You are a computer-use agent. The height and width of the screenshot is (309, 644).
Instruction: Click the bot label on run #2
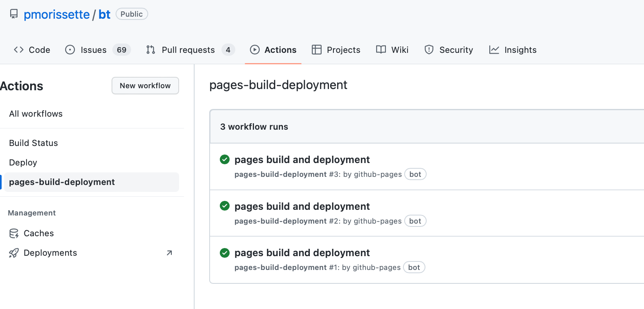coord(415,221)
